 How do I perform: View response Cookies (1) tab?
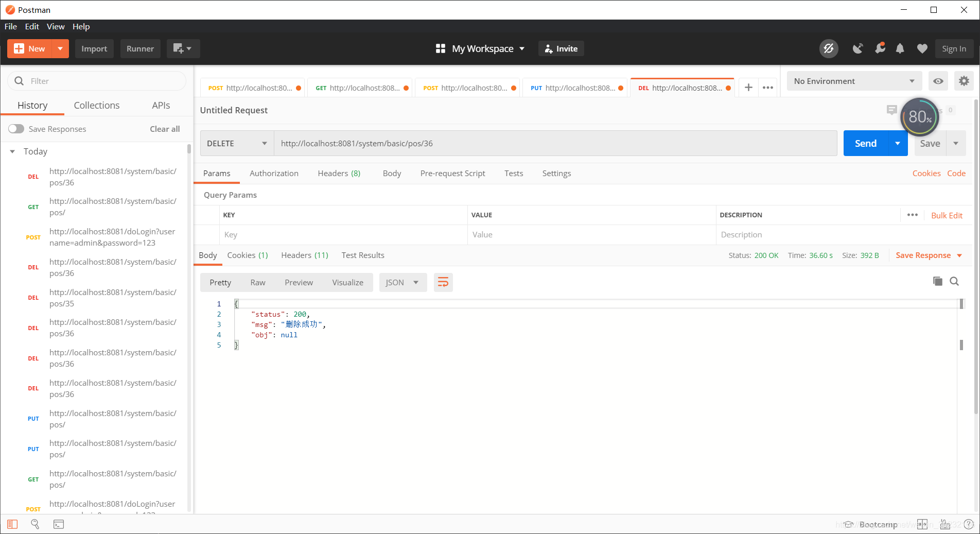(248, 255)
